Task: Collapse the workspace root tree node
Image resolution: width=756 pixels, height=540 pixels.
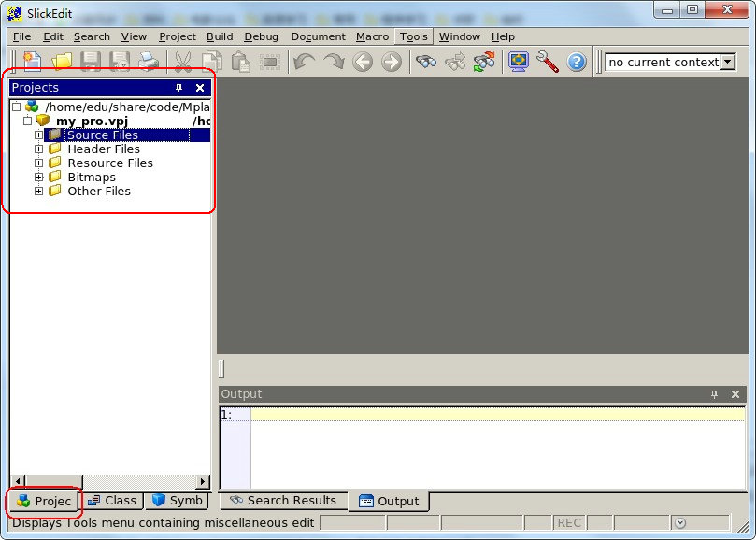Action: 17,107
